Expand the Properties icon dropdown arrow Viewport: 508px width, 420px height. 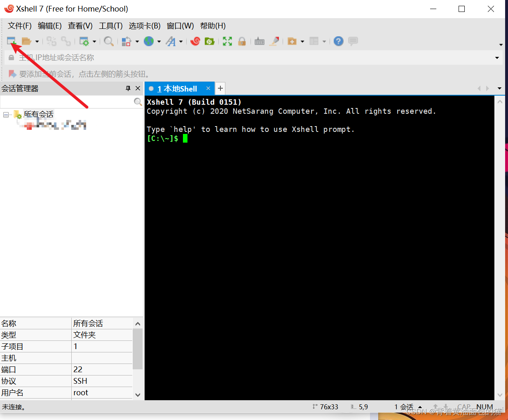[94, 42]
